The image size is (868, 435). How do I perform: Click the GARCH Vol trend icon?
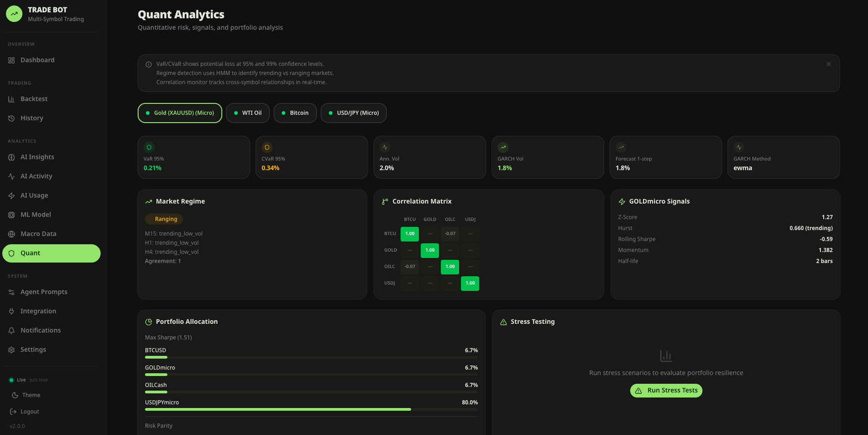pos(503,147)
